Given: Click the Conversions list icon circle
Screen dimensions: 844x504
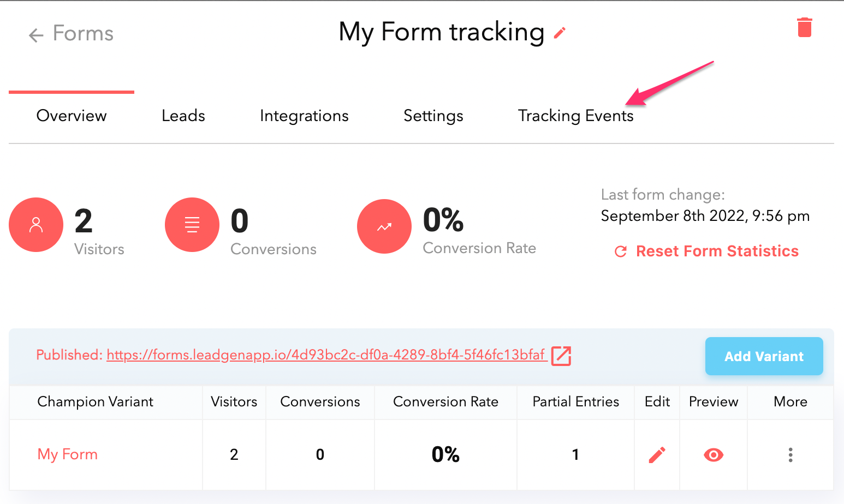Looking at the screenshot, I should 192,225.
